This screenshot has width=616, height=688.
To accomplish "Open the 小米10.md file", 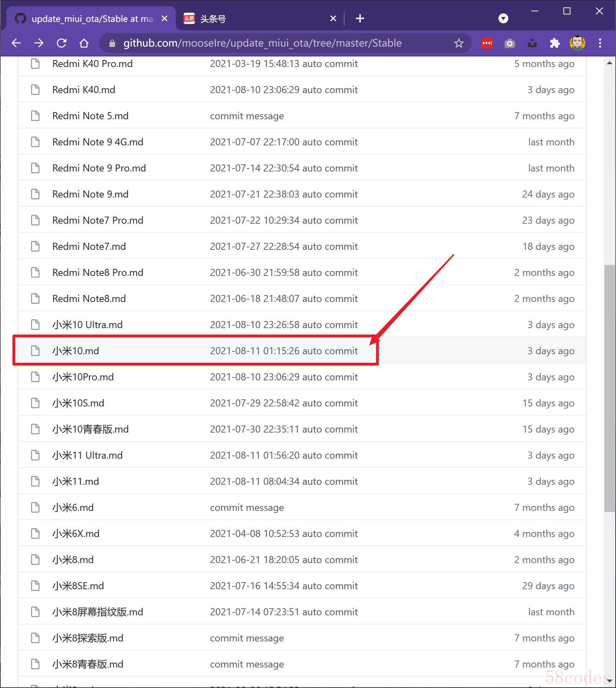I will pyautogui.click(x=76, y=351).
